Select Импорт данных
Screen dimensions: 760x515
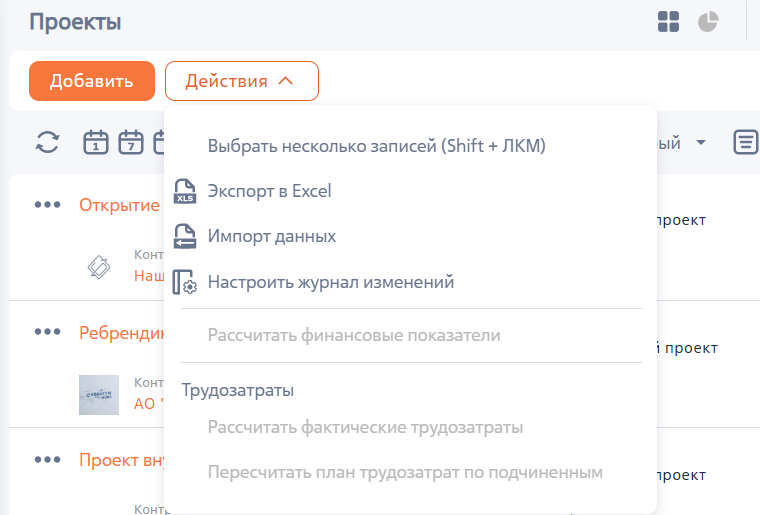click(x=272, y=236)
